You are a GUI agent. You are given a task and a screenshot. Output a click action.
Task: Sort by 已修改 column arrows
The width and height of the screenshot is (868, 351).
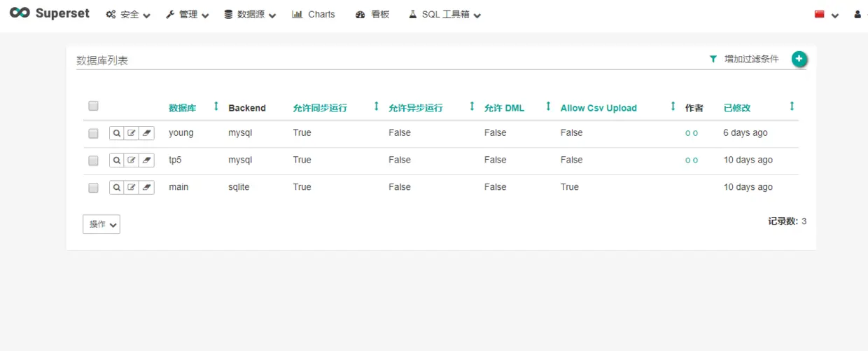pos(792,106)
